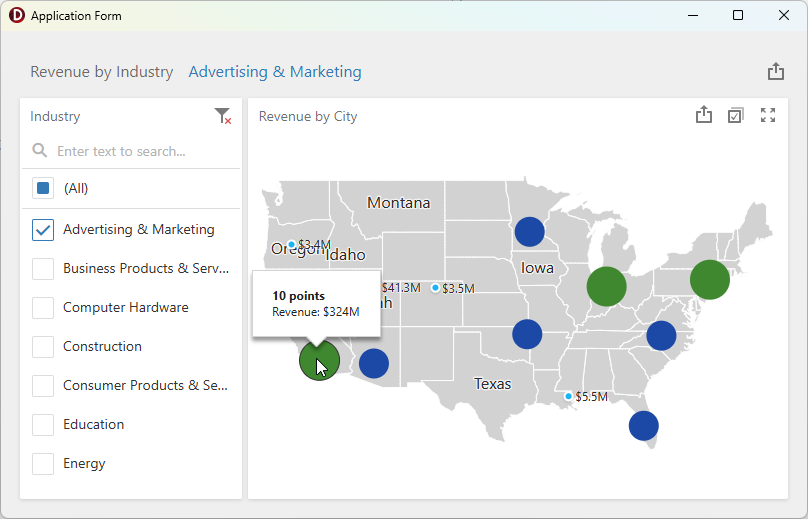Click the blue bubble in North Carolina

(661, 336)
